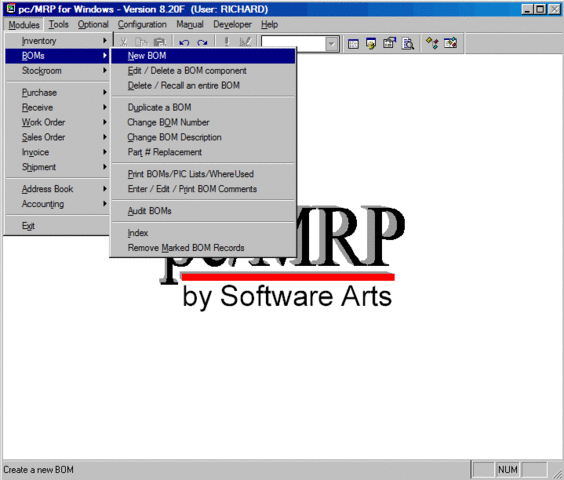
Task: Open the Class Browser toolbar icon
Action: pos(432,43)
